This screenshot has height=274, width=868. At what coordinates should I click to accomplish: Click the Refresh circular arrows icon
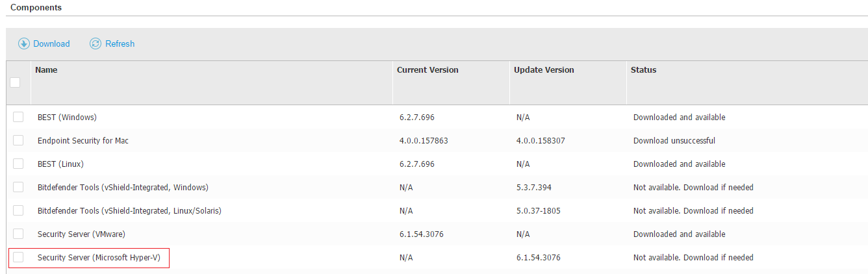[x=96, y=44]
